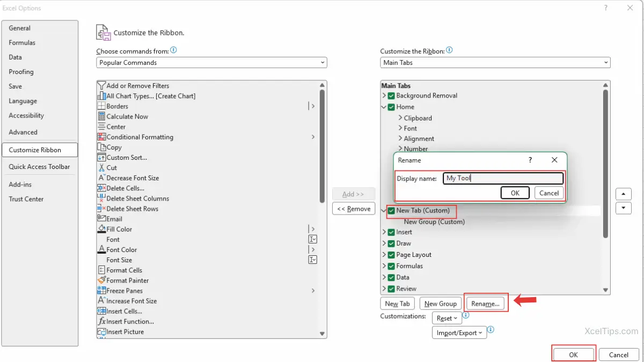This screenshot has height=362, width=644.
Task: Toggle the Page Layout tab checkbox
Action: pyautogui.click(x=391, y=255)
